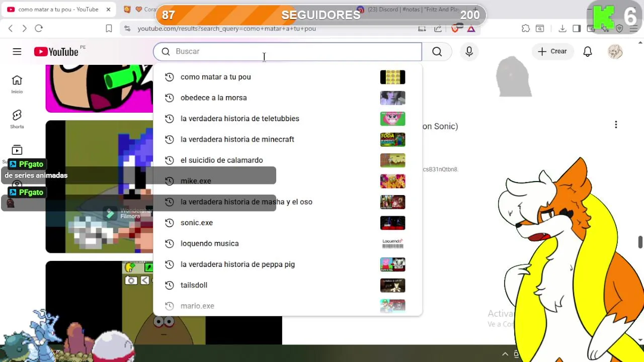This screenshot has width=644, height=362.
Task: Click thumbnail beside 'sonic.exe' suggestion
Action: [x=392, y=223]
